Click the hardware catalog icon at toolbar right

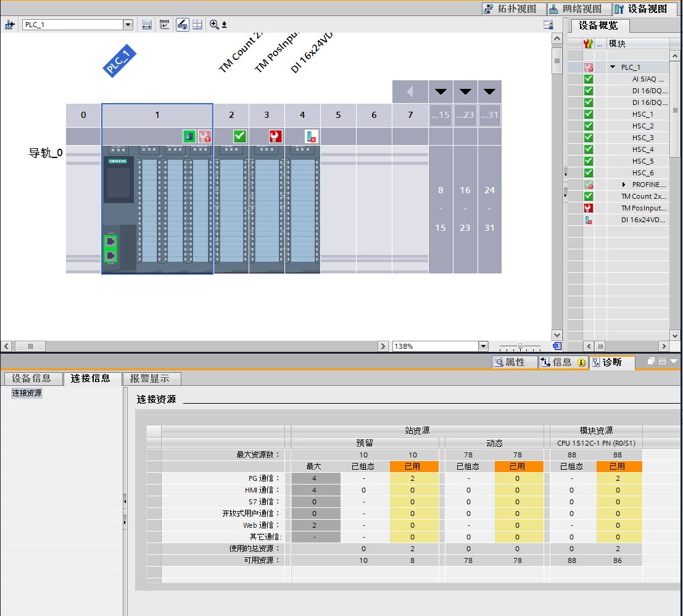(x=548, y=25)
